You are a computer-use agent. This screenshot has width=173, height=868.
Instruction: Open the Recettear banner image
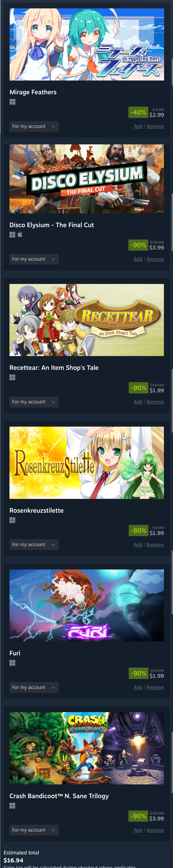(86, 320)
